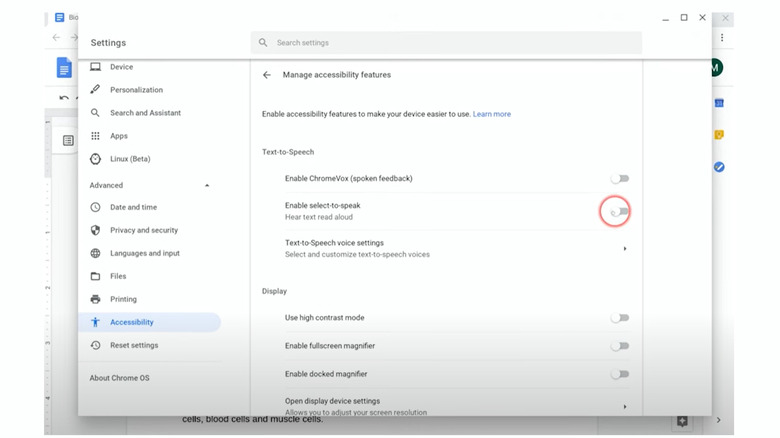Click the Linux (Beta) icon

[x=95, y=159]
